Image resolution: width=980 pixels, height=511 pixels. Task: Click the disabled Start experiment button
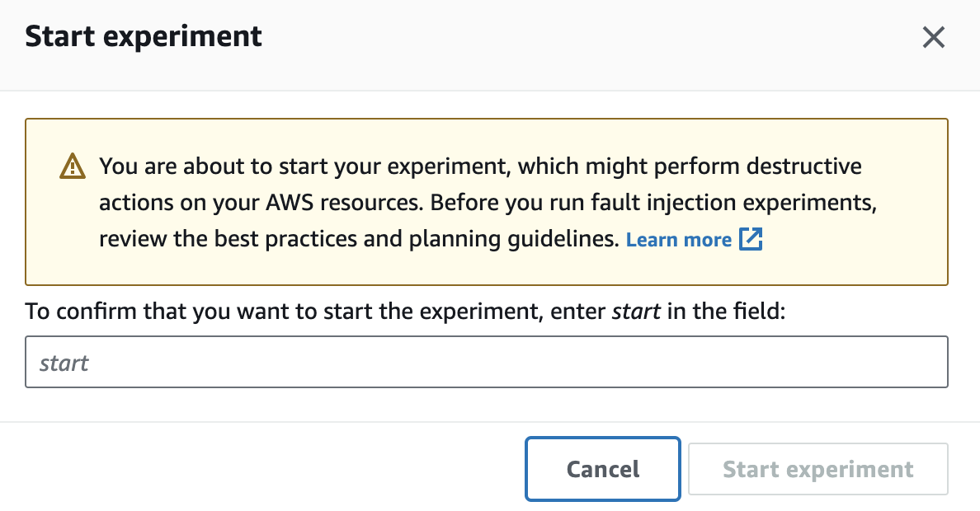tap(818, 469)
